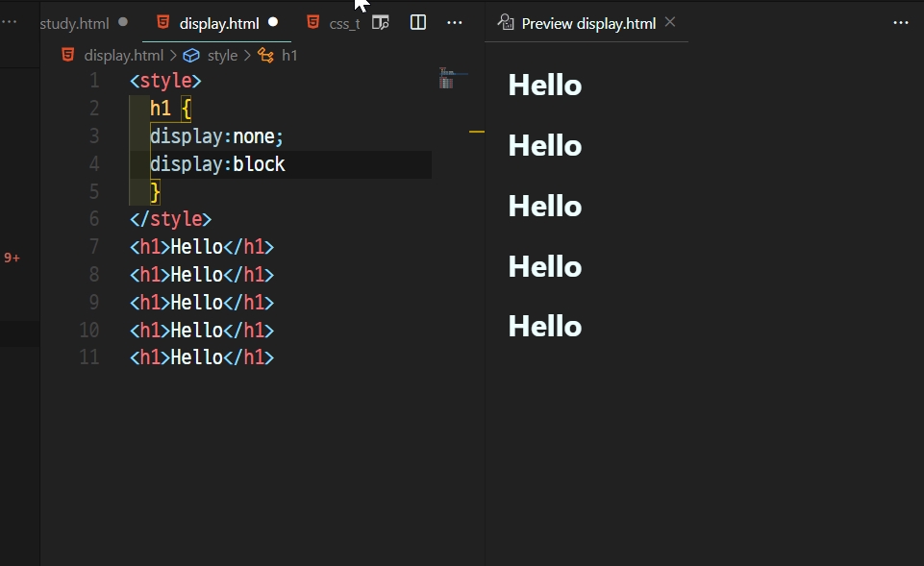The image size is (924, 566).
Task: Select the Preview display.html tab
Action: tap(588, 24)
